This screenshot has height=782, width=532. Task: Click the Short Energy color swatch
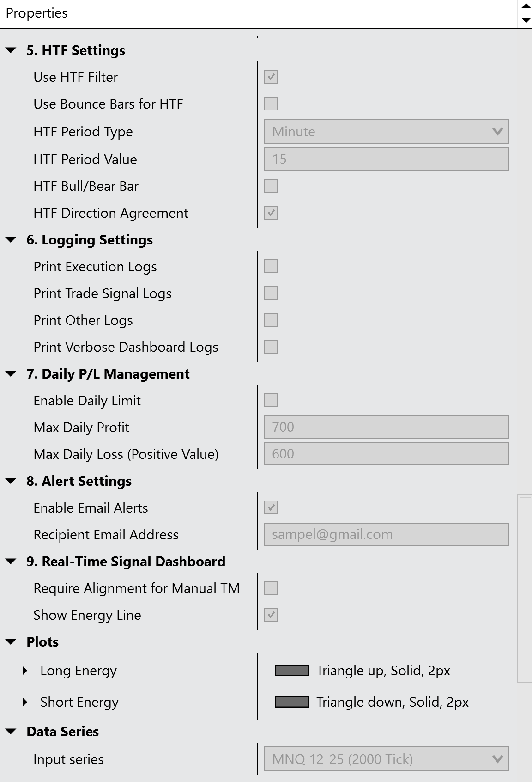coord(292,702)
